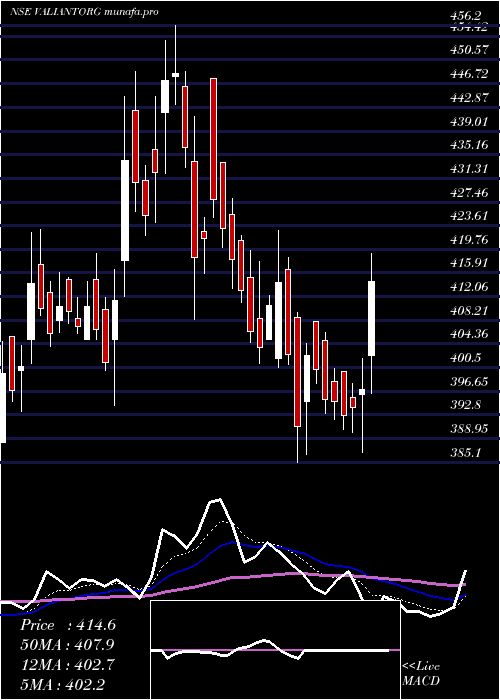Click the 388.95 price axis label
The width and height of the screenshot is (500, 700).
468,429
